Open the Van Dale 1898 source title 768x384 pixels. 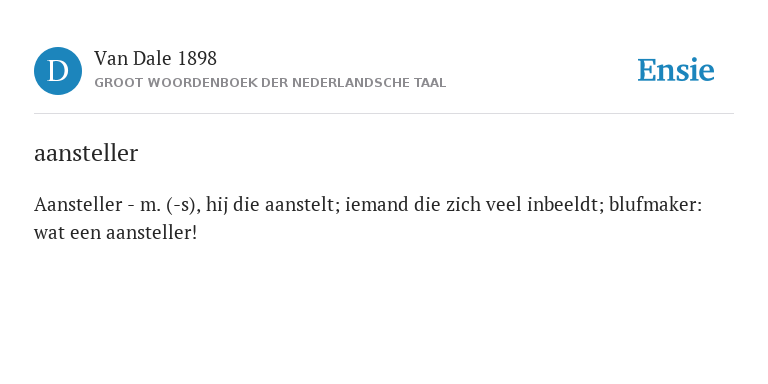click(155, 59)
